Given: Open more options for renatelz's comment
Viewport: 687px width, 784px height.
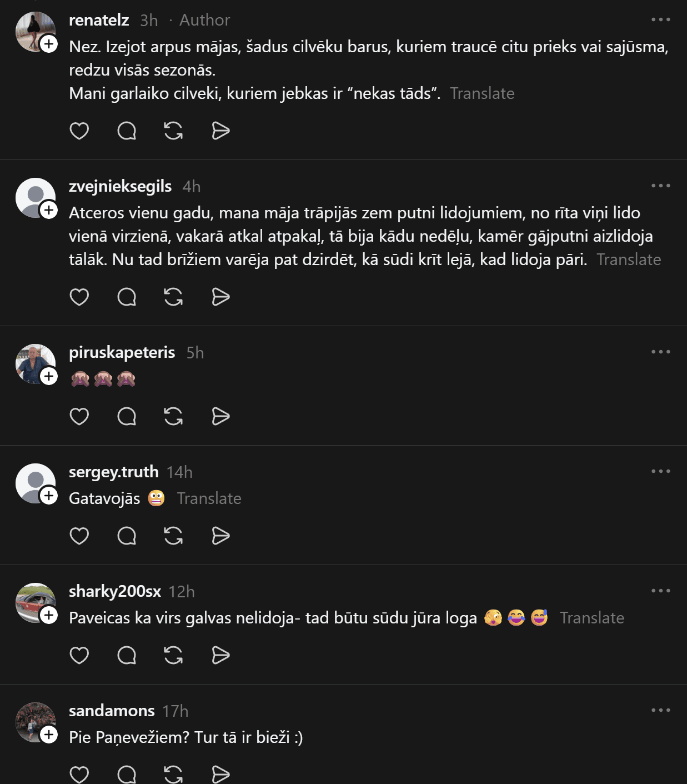Looking at the screenshot, I should point(660,20).
